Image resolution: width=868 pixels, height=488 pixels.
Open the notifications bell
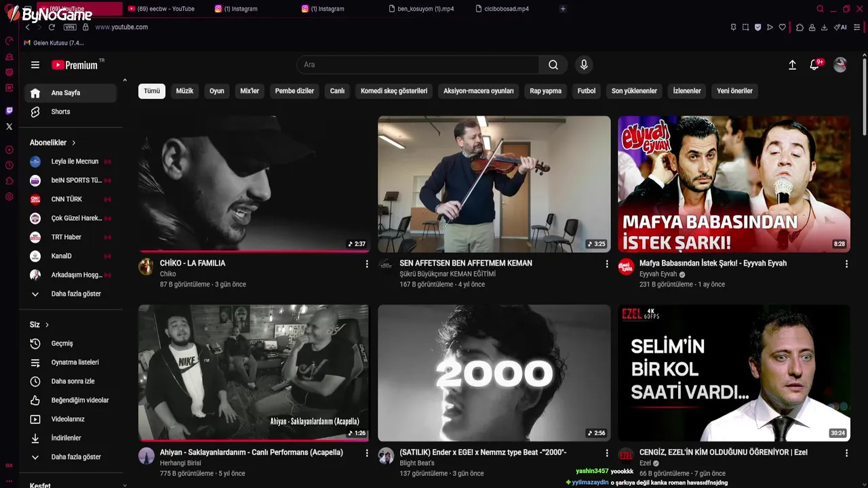pos(814,65)
